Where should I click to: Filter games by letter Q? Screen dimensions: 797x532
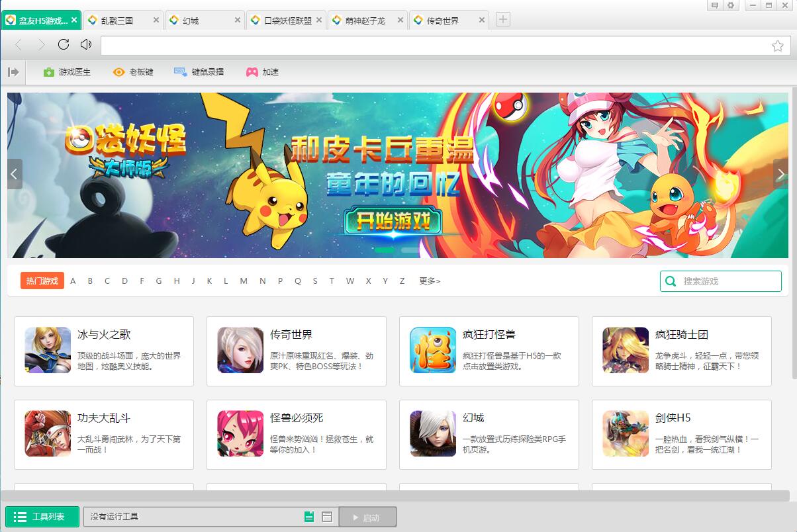[298, 281]
